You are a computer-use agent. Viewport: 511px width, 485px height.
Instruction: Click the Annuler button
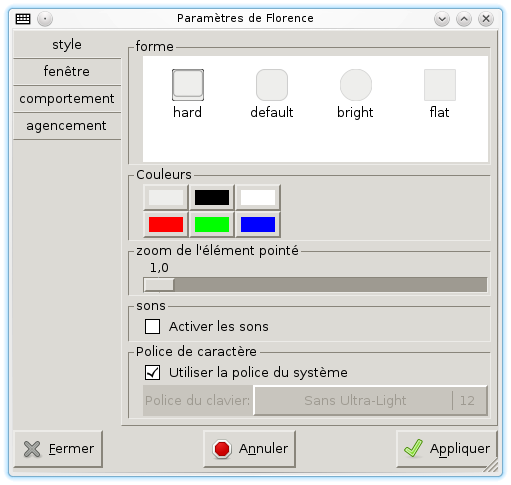(x=249, y=449)
